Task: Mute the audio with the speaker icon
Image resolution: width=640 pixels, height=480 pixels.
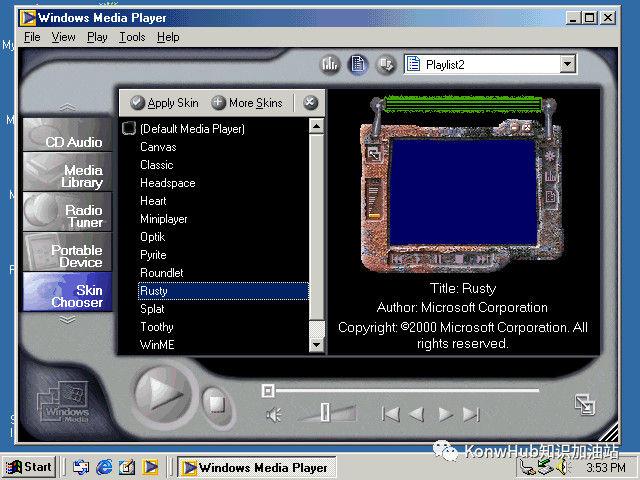Action: (274, 415)
